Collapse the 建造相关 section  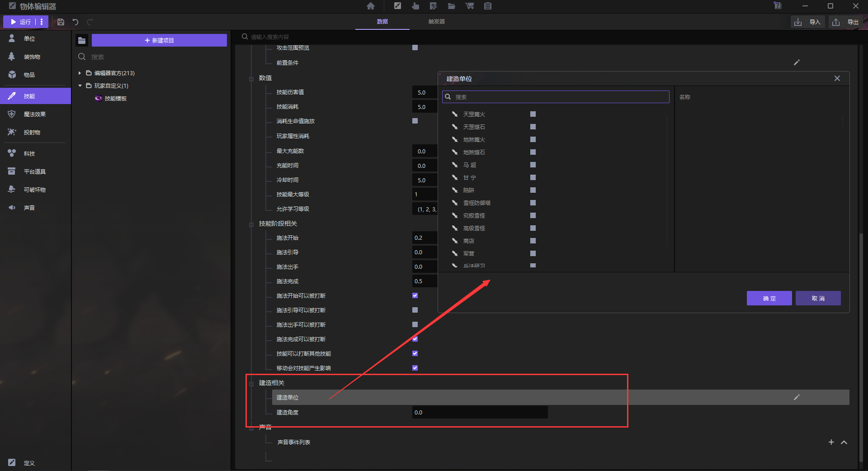[251, 383]
